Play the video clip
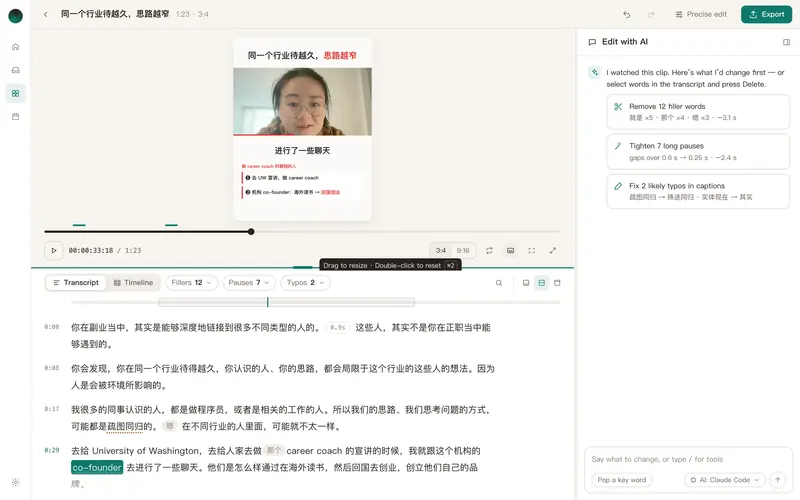Screen dimensions: 800x500 tap(54, 251)
